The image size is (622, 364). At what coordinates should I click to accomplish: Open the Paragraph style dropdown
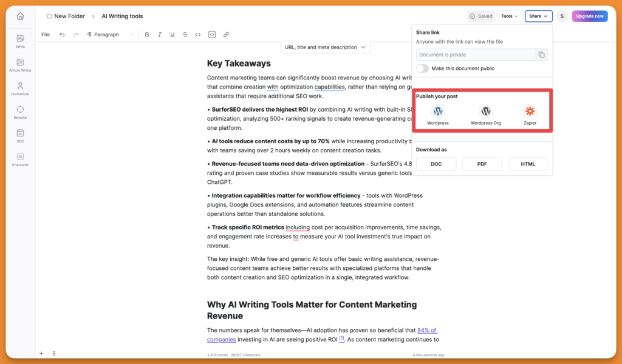click(x=111, y=35)
